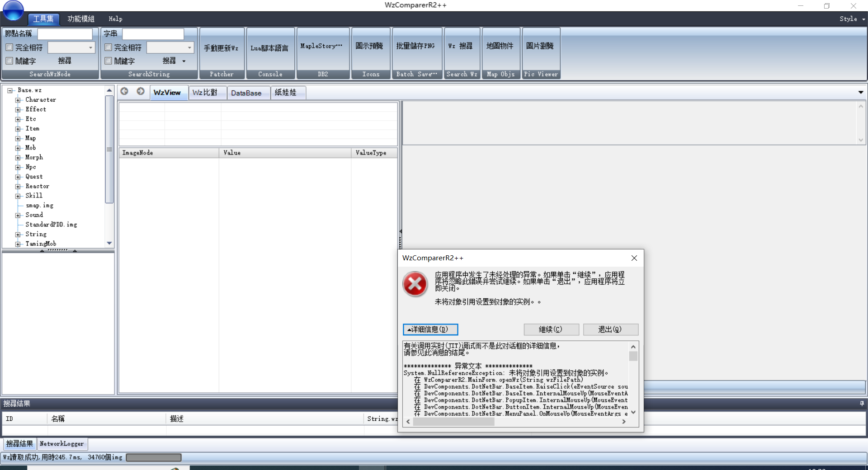Image resolution: width=868 pixels, height=470 pixels.
Task: Open the SearchString combo box dropdown
Action: tap(189, 47)
